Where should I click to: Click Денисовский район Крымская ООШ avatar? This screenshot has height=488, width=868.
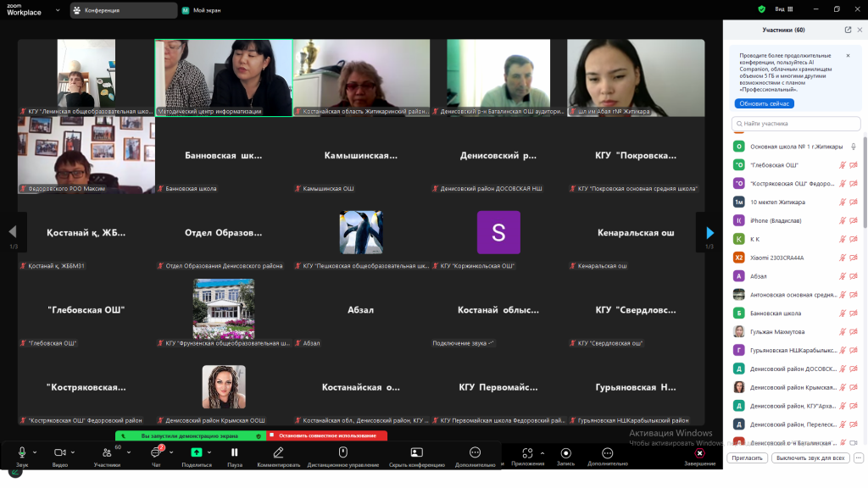coord(224,386)
